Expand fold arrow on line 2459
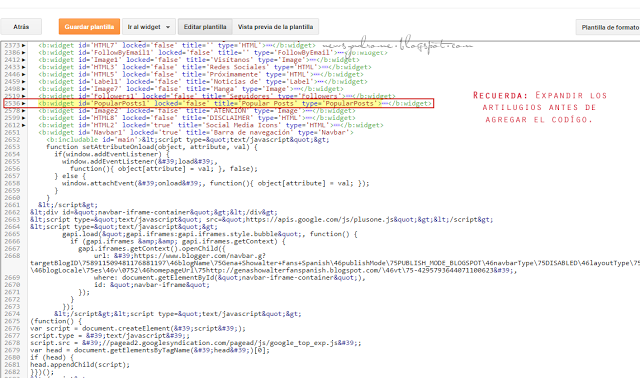Screen dimensions: 640x378 coord(24,82)
